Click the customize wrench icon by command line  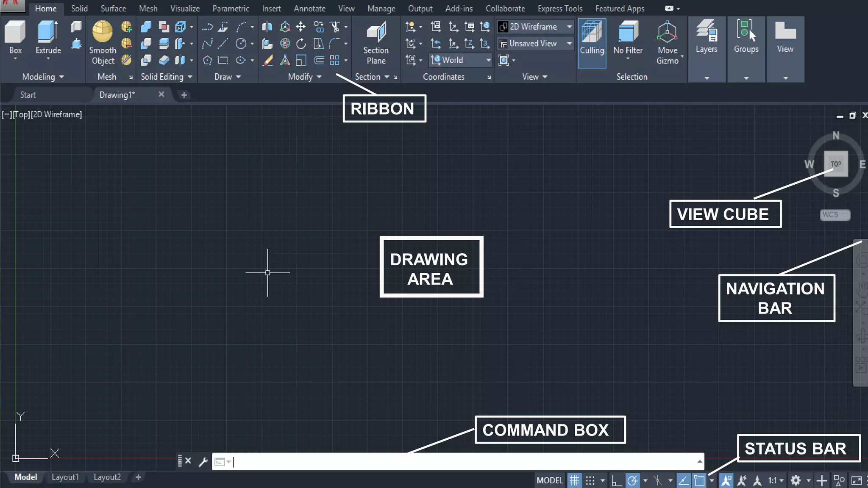click(x=203, y=461)
